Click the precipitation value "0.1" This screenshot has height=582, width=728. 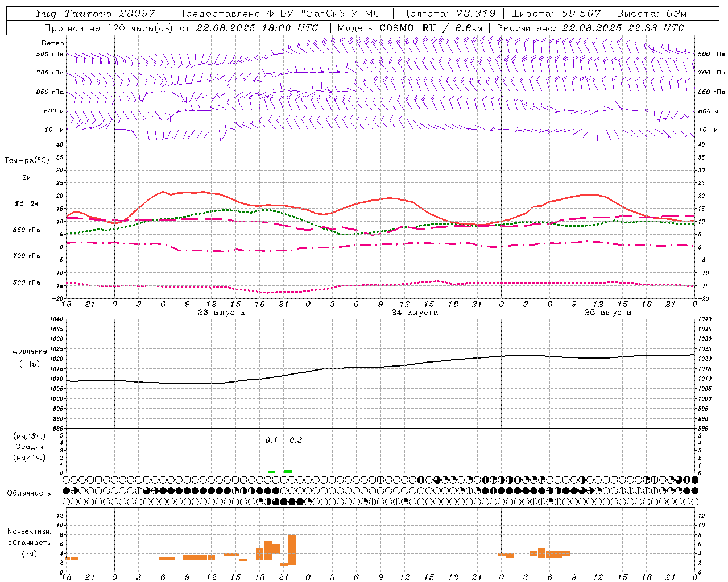pyautogui.click(x=271, y=440)
